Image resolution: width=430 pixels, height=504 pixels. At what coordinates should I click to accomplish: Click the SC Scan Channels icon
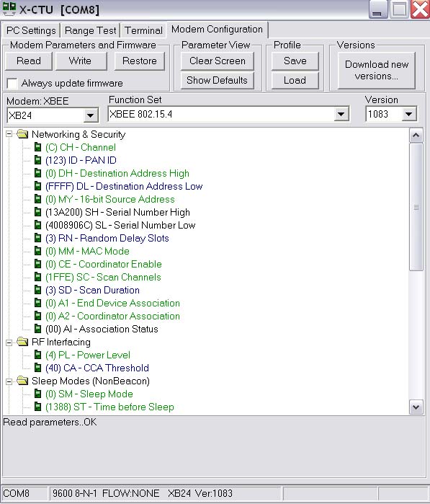pyautogui.click(x=38, y=277)
